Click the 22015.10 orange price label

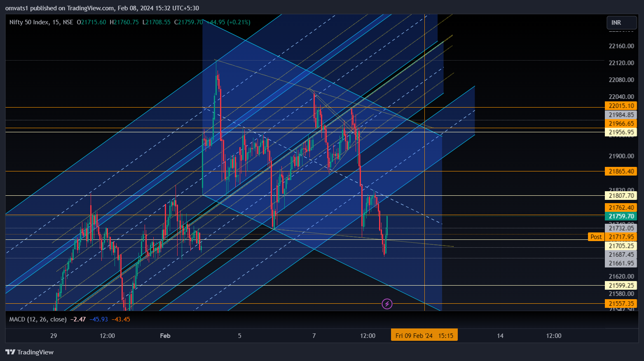(621, 106)
